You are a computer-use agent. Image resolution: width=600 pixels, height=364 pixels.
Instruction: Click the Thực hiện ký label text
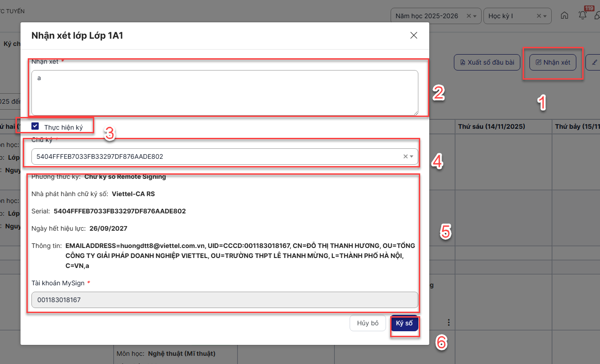(63, 127)
